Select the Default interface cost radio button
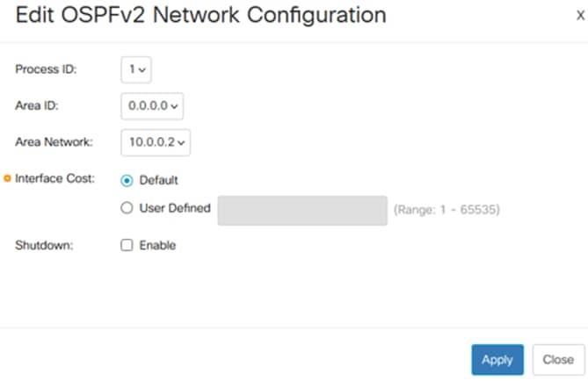The width and height of the screenshot is (588, 381). pyautogui.click(x=127, y=180)
